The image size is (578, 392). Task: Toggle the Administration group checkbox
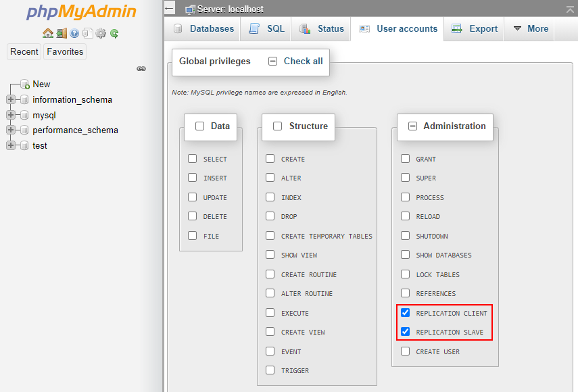[x=412, y=126]
